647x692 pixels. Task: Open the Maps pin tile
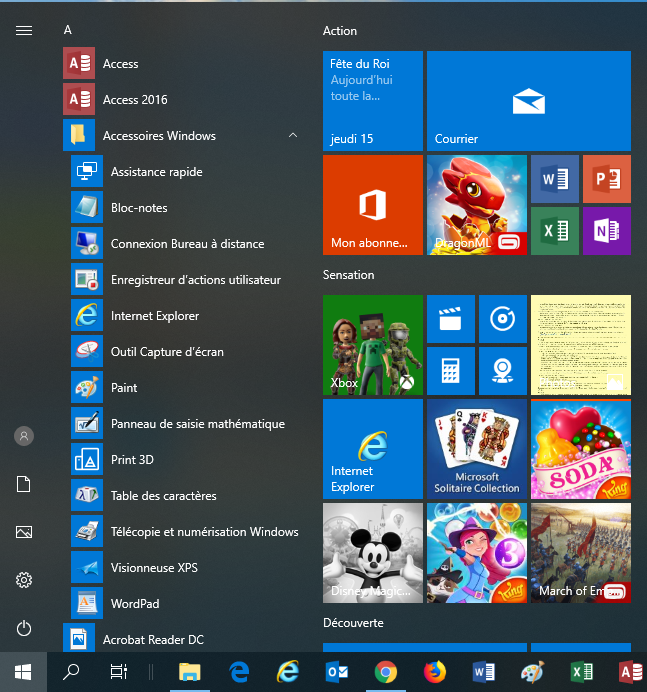(503, 371)
